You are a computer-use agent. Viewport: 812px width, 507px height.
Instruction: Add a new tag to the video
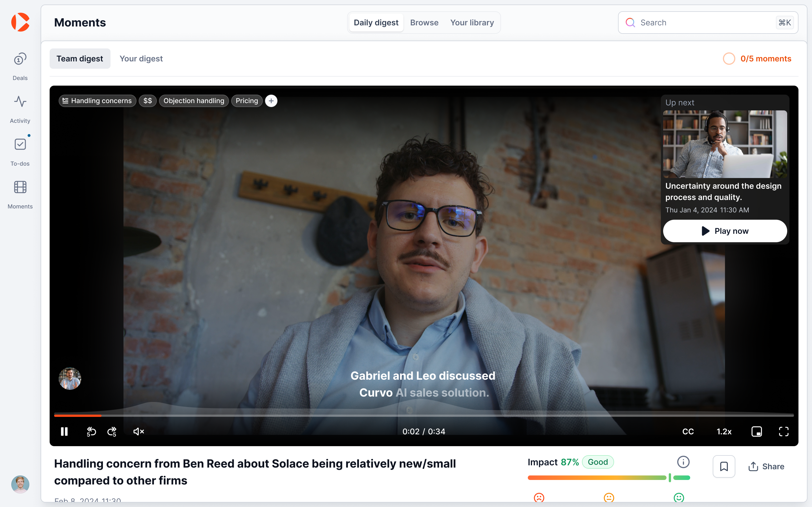pyautogui.click(x=271, y=101)
